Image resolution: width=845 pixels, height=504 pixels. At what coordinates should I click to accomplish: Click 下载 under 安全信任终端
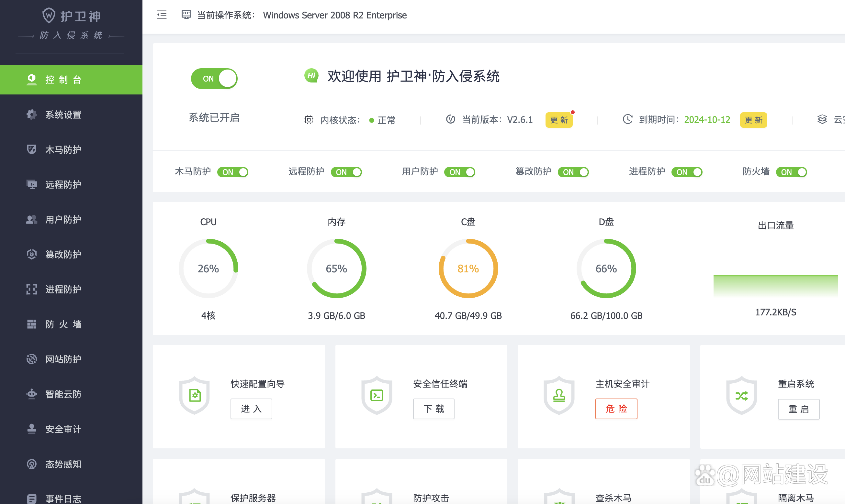point(434,409)
